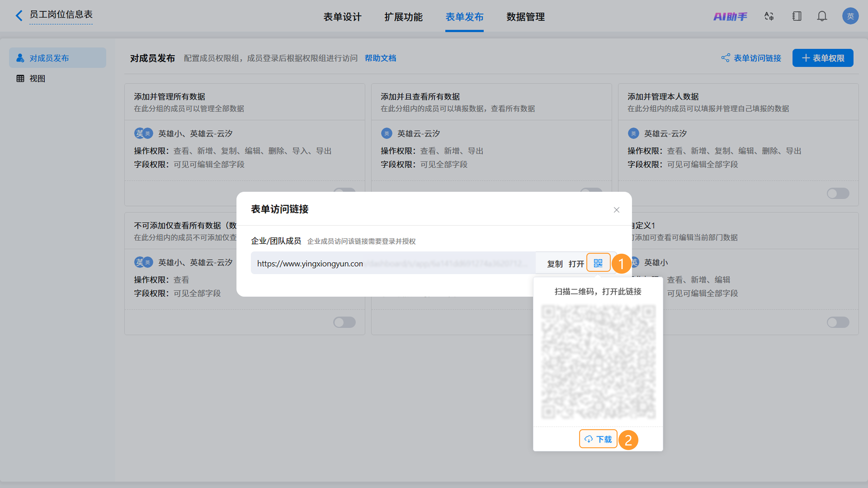Click the 表单访问链接 share link
This screenshot has width=868, height=488.
click(751, 58)
